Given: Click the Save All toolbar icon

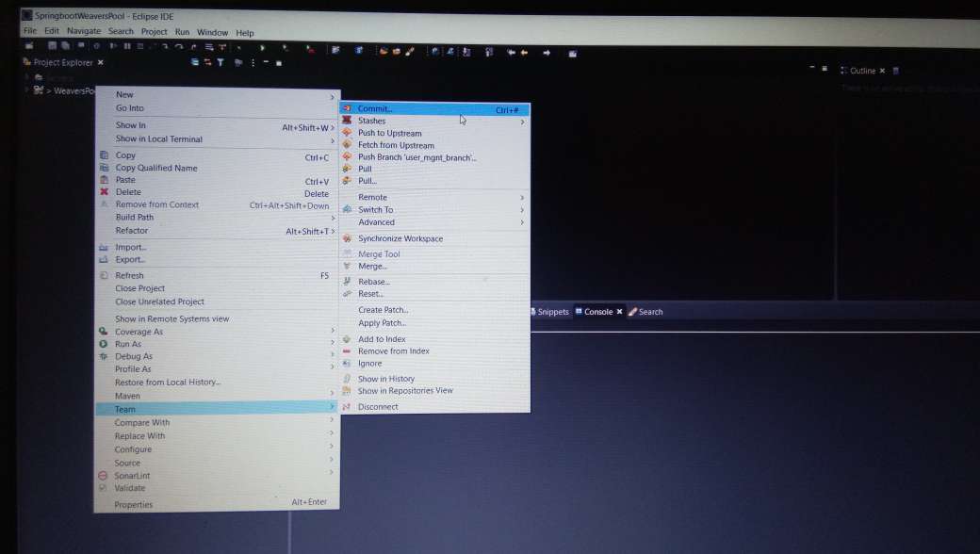Looking at the screenshot, I should tap(65, 45).
